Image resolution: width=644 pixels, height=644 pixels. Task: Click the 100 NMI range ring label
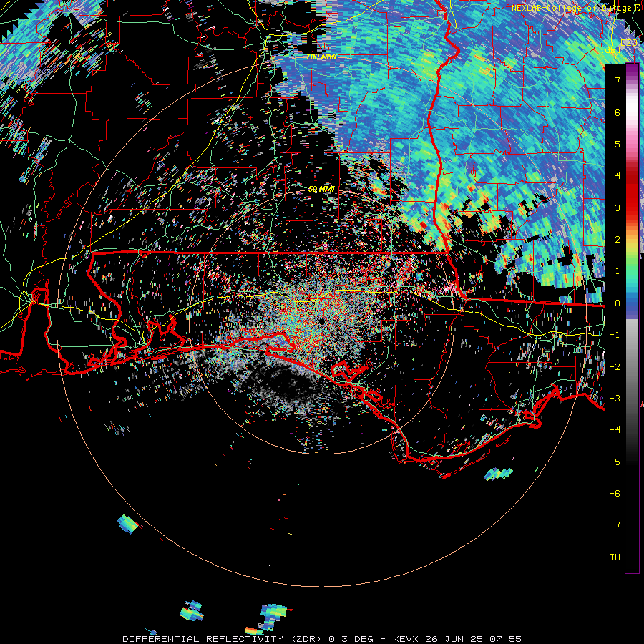click(x=321, y=57)
